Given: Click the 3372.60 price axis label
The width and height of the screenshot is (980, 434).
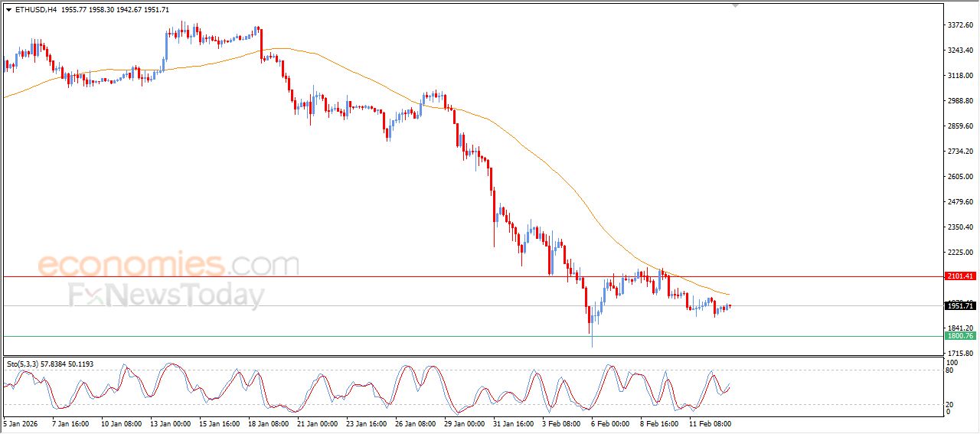Looking at the screenshot, I should click(960, 25).
